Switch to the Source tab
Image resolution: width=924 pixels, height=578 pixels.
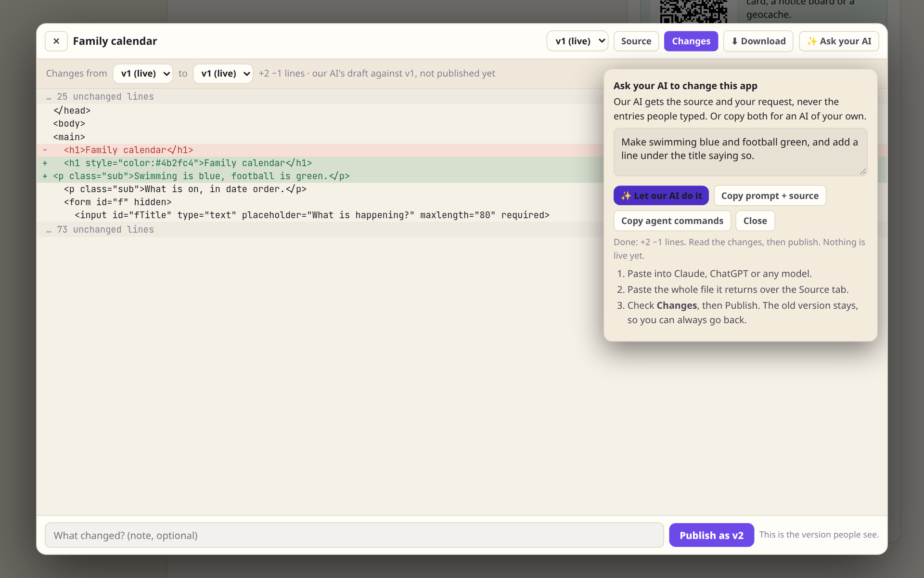tap(636, 41)
